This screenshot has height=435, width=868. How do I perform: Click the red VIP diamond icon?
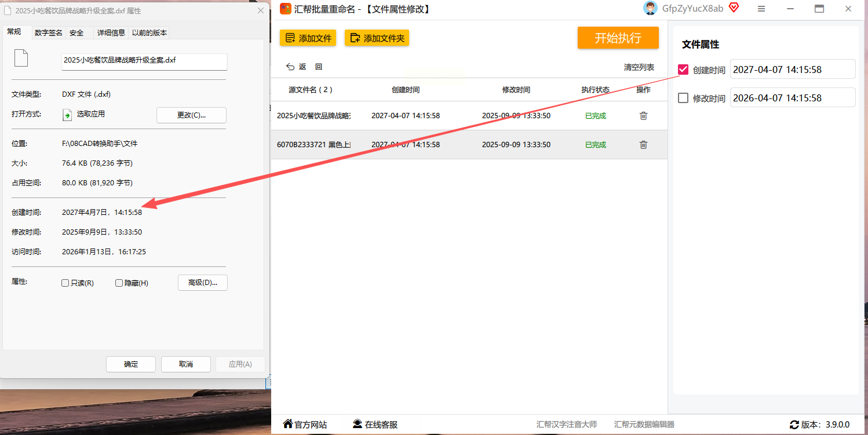[734, 8]
